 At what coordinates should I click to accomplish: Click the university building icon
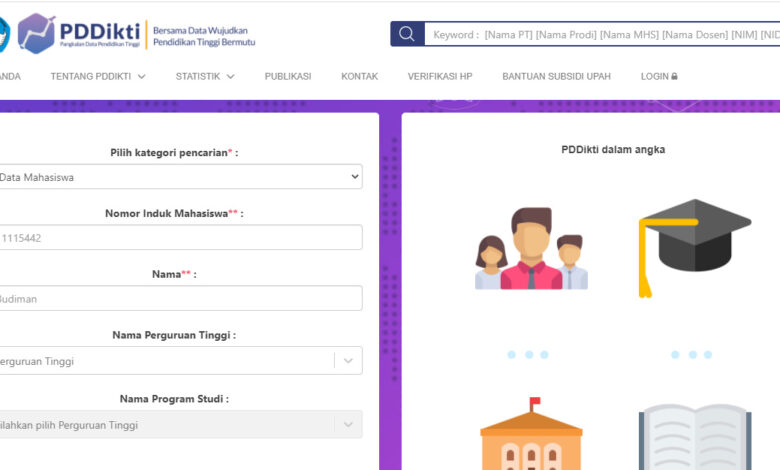531,434
